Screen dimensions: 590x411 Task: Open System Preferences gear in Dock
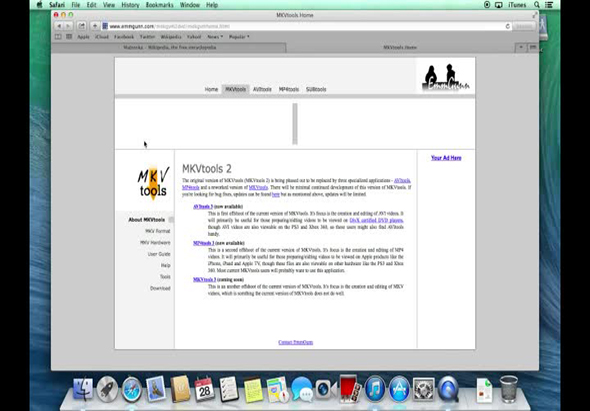click(x=424, y=389)
